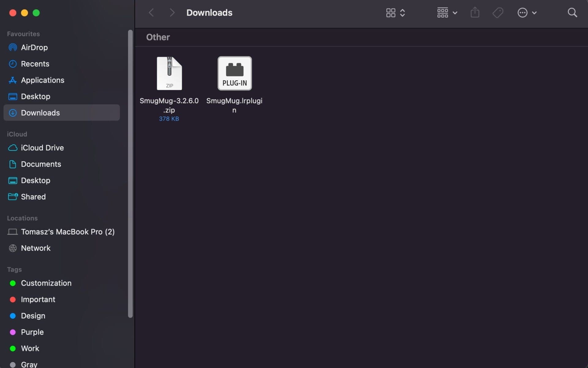588x368 pixels.
Task: Select the Purple tag in the sidebar
Action: [x=32, y=332]
